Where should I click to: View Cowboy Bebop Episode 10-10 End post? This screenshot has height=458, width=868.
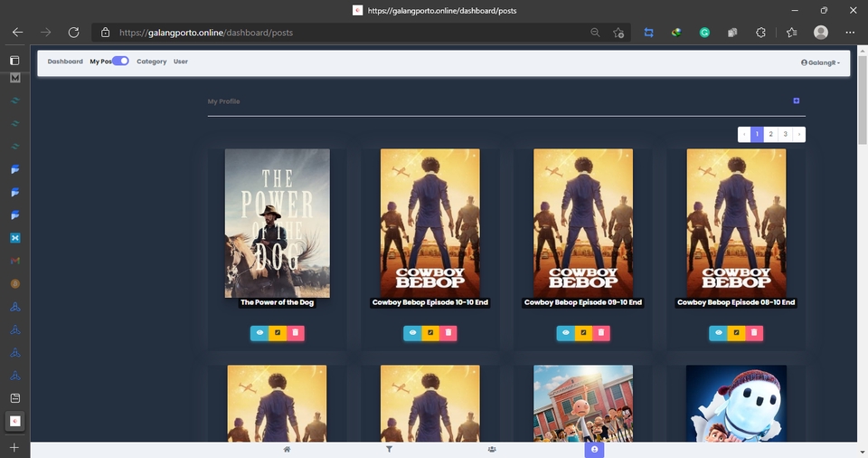(x=412, y=333)
